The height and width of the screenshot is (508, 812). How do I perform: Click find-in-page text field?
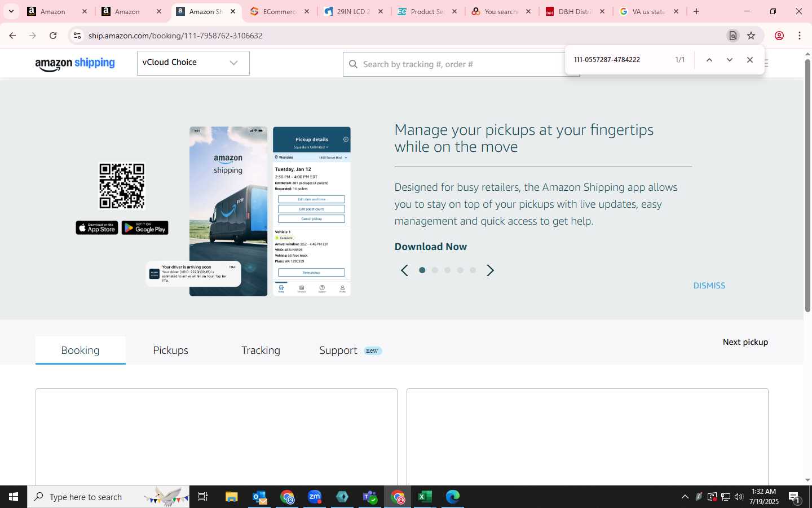(x=620, y=60)
